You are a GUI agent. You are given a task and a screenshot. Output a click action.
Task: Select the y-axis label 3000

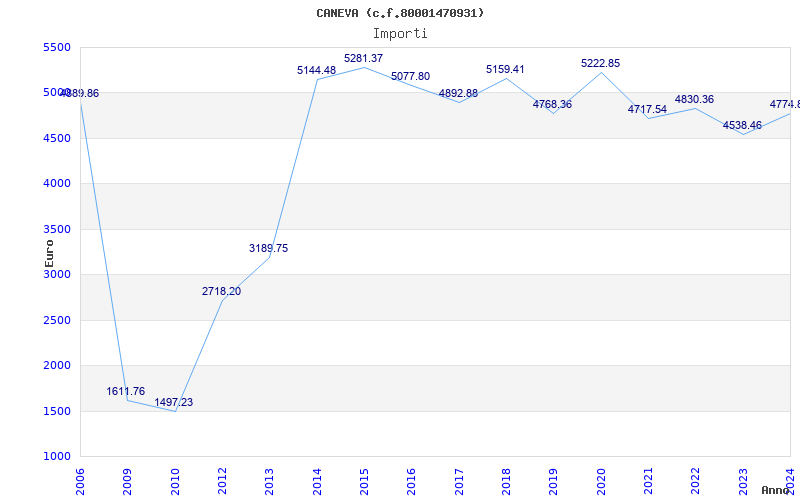point(57,274)
